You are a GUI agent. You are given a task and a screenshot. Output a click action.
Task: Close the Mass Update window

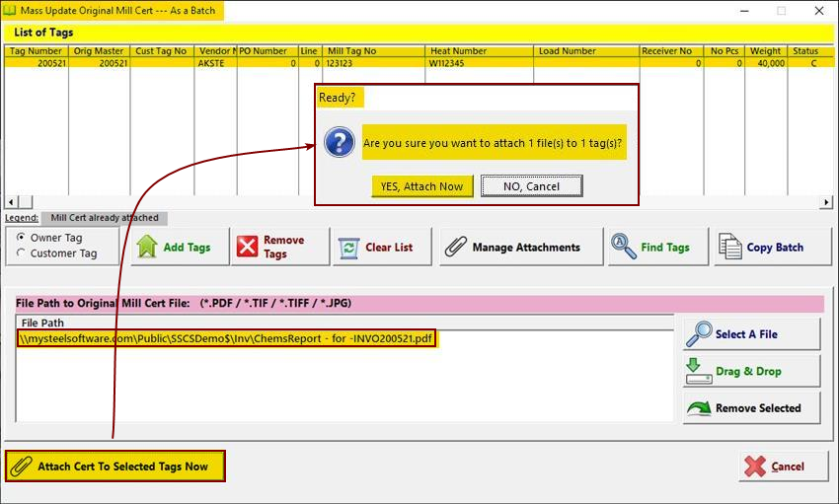point(819,11)
